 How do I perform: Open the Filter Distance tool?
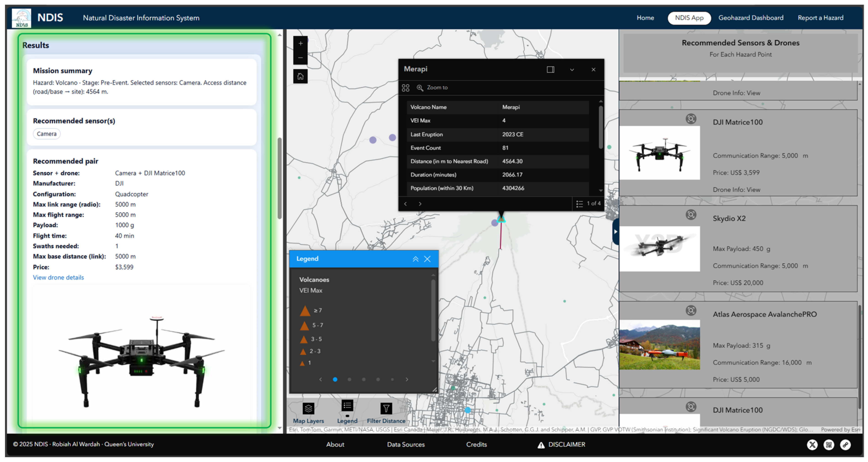coord(386,409)
